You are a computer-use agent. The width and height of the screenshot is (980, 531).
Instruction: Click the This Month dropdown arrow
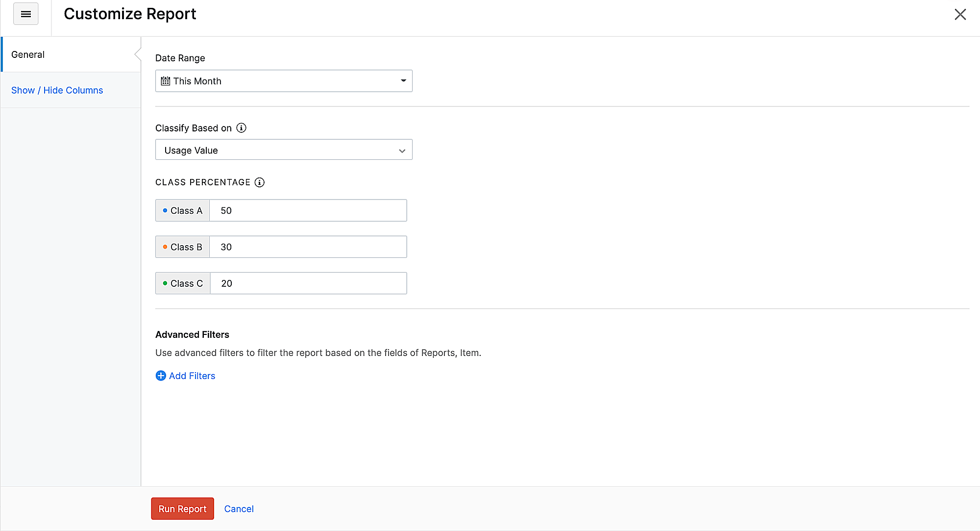click(404, 80)
